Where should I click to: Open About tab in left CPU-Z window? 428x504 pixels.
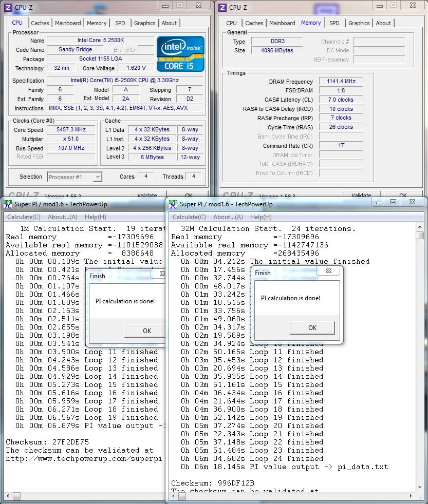(169, 23)
